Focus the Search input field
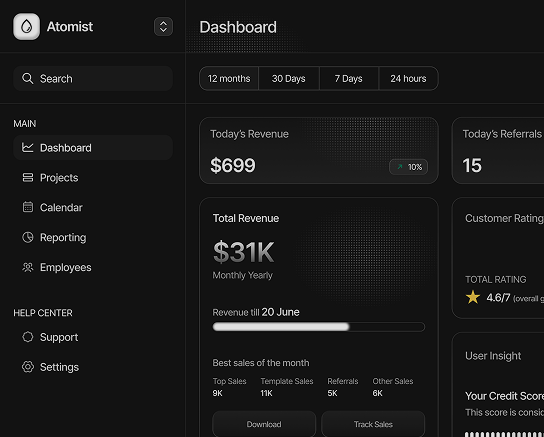Screen dimensions: 544x437 coord(93,78)
